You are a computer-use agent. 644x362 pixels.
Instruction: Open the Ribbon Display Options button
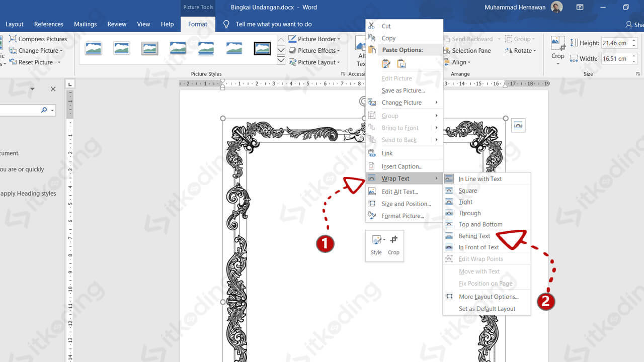click(x=580, y=7)
